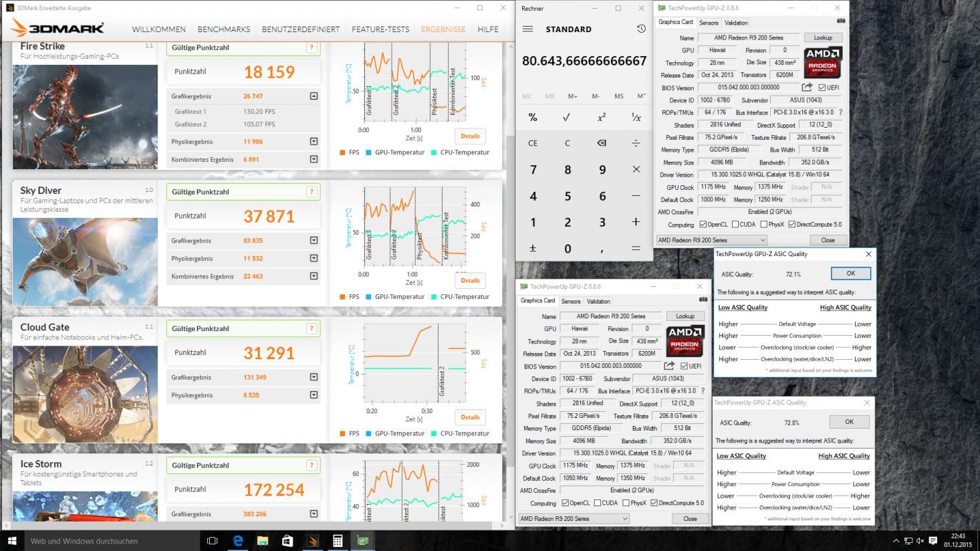Expand the Sky Diver Kombiniertes Ergebnis row

[314, 276]
